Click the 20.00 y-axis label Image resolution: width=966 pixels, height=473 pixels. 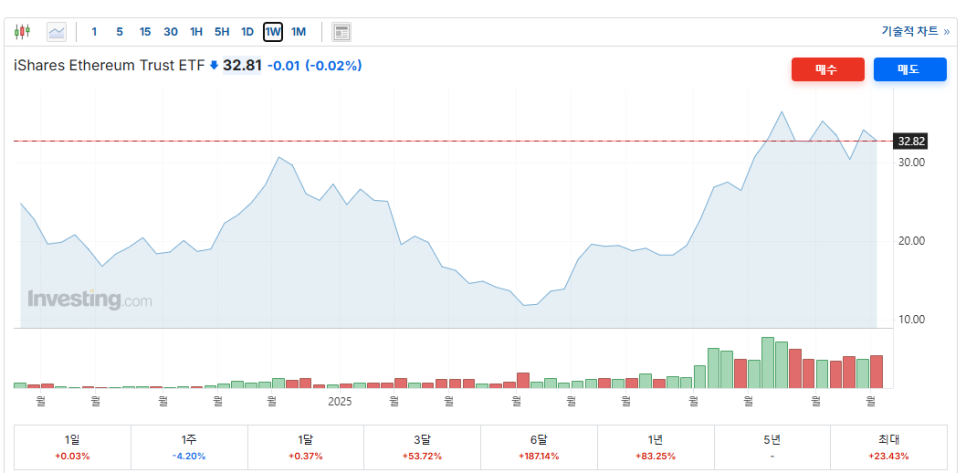coord(912,241)
